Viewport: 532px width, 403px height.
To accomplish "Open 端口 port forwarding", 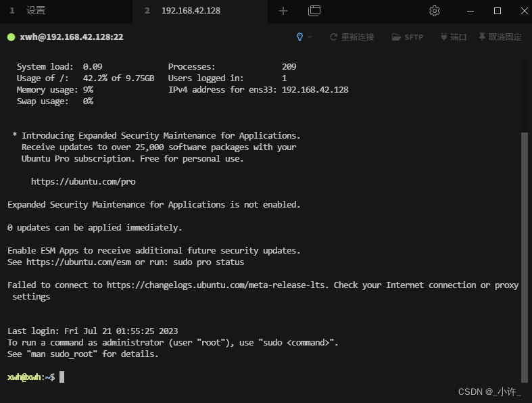I will click(454, 37).
